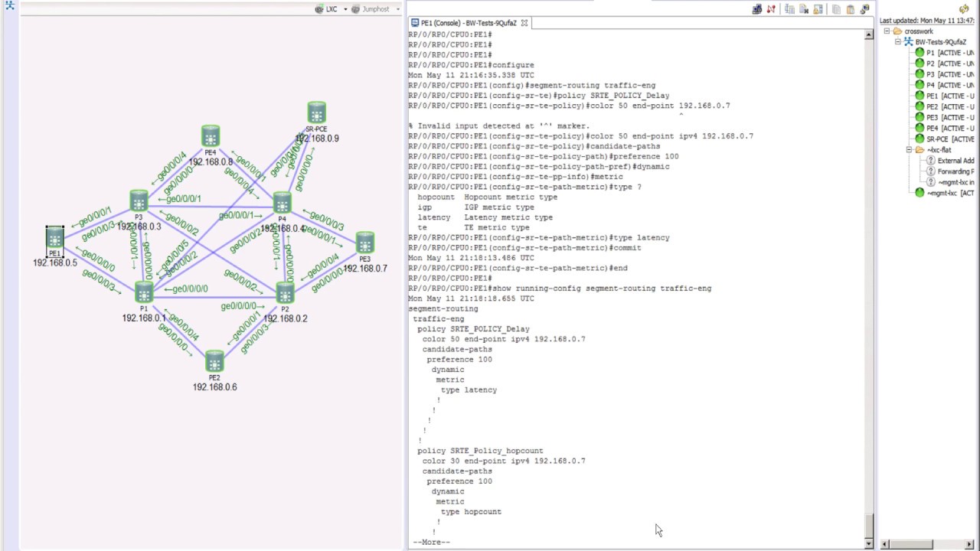This screenshot has height=551, width=980.
Task: Click green status icon of P1 tree entry
Action: click(x=920, y=53)
